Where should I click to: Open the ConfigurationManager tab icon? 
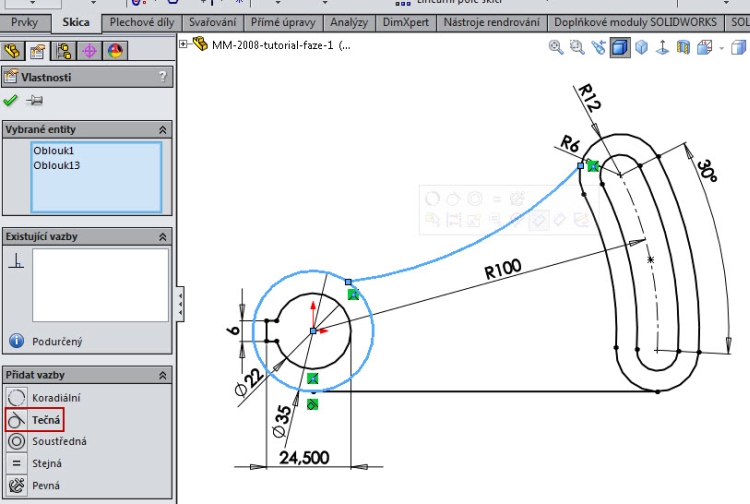click(63, 50)
